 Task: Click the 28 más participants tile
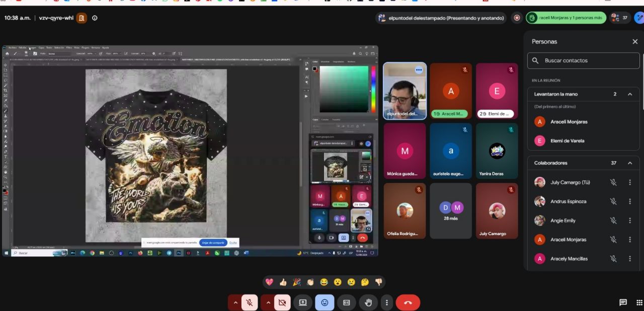click(451, 211)
